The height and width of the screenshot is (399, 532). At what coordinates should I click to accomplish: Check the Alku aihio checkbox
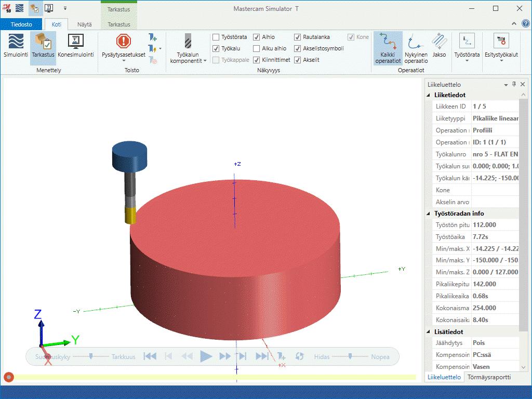pyautogui.click(x=257, y=48)
